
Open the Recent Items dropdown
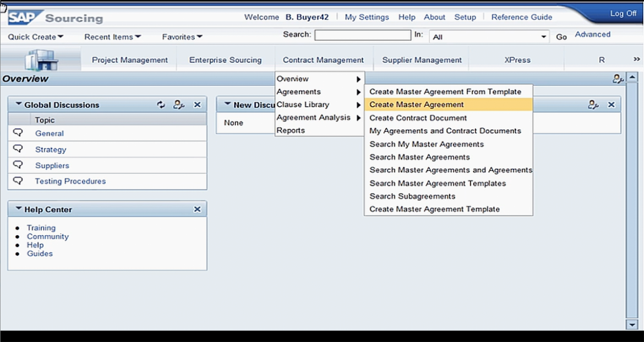tap(112, 37)
